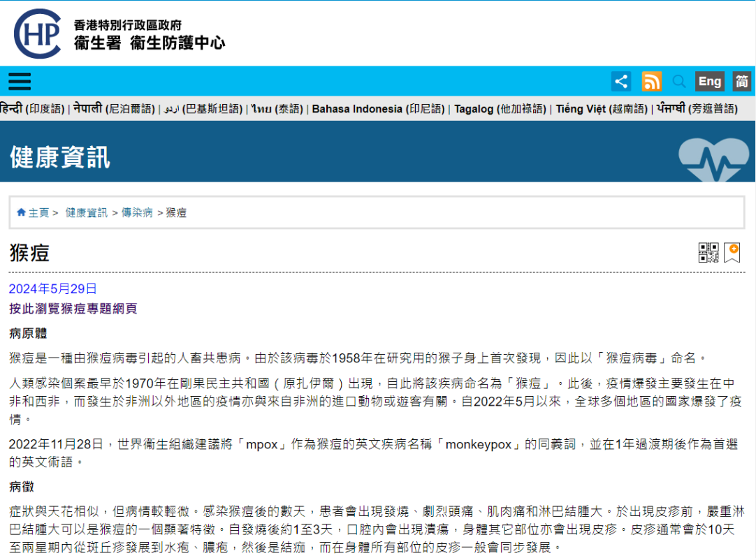The width and height of the screenshot is (756, 558).
Task: Select नेपाली (尼泊爾語) language option
Action: tap(114, 109)
